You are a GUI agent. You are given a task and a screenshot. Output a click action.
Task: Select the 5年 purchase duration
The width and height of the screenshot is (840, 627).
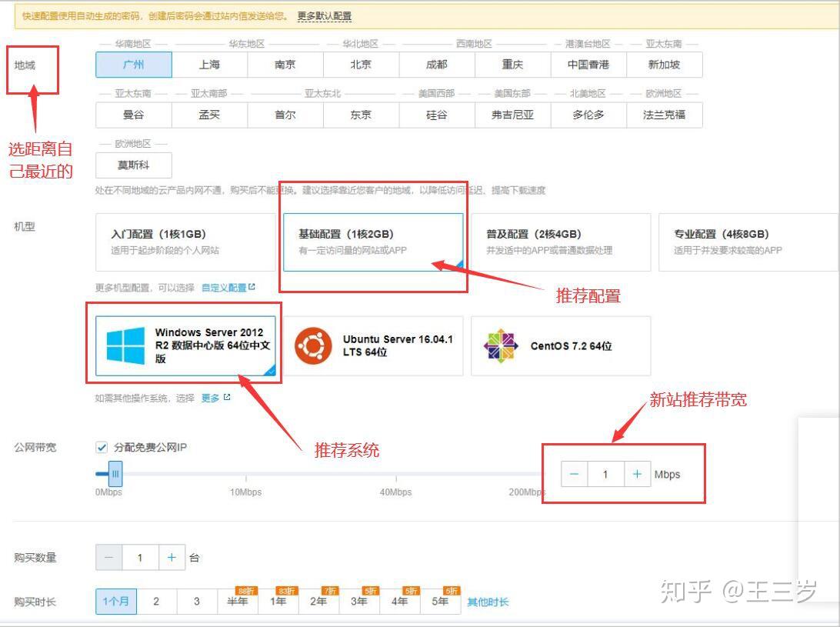point(440,602)
